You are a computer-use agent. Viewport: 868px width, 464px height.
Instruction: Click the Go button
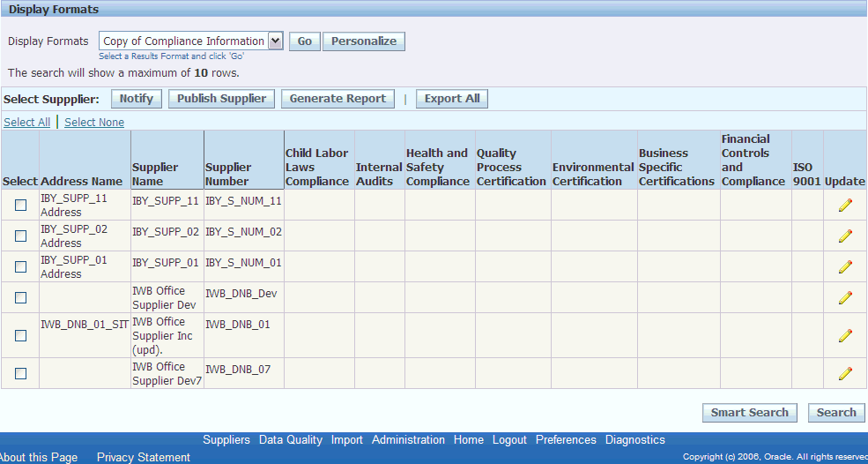tap(305, 41)
